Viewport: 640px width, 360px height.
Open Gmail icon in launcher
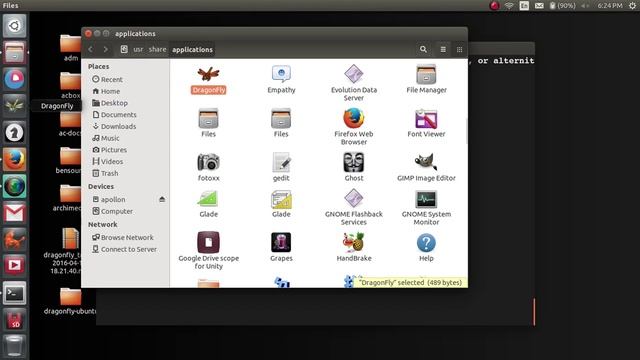click(15, 213)
